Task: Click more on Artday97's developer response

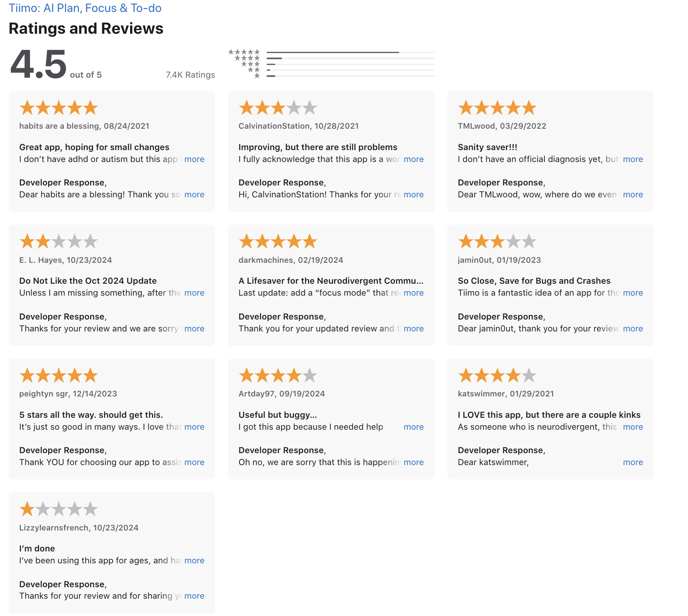Action: 414,462
